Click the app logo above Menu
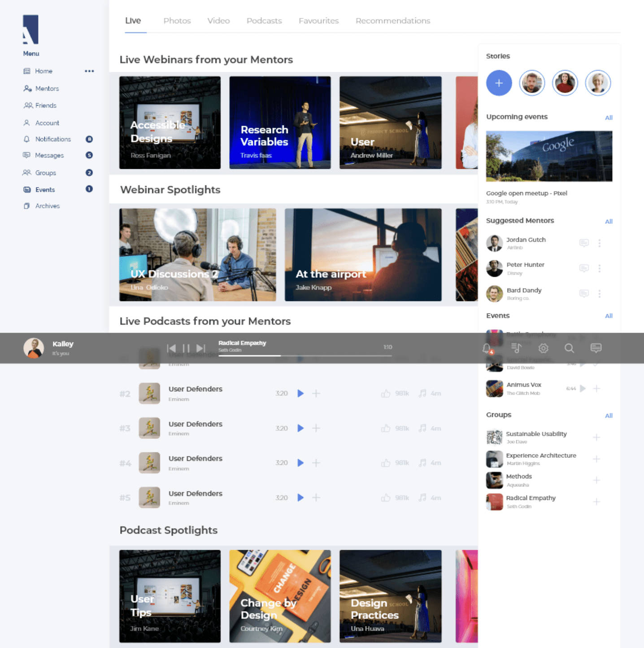Viewport: 644px width, 648px height. coord(31,30)
